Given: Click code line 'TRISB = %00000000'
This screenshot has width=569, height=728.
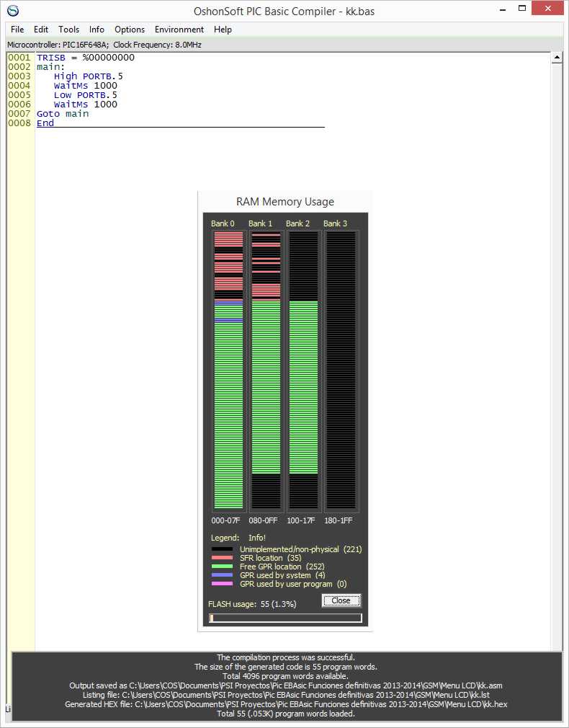Looking at the screenshot, I should coord(86,58).
